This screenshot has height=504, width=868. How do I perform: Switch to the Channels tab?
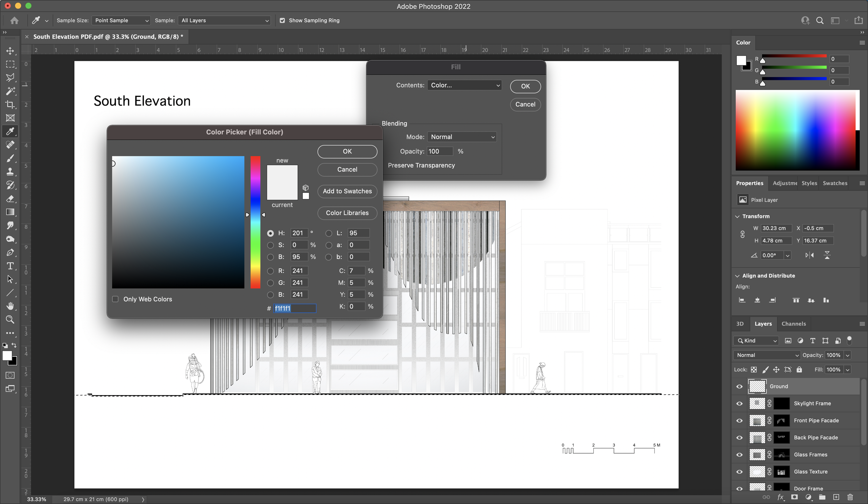[x=794, y=323]
